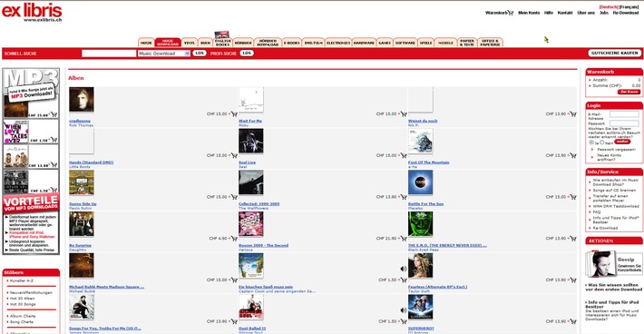Switch to the Vinyl tab
This screenshot has height=334, width=644.
(190, 43)
